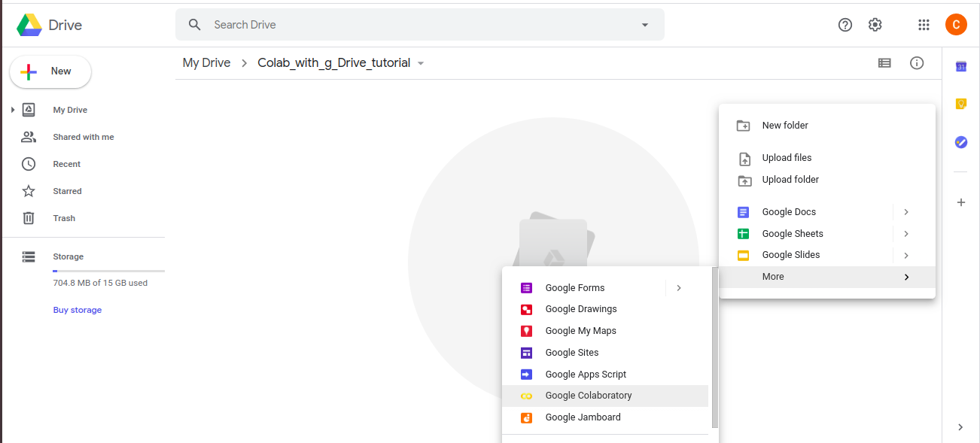Open Google Calendar side panel
The width and height of the screenshot is (980, 443).
960,66
